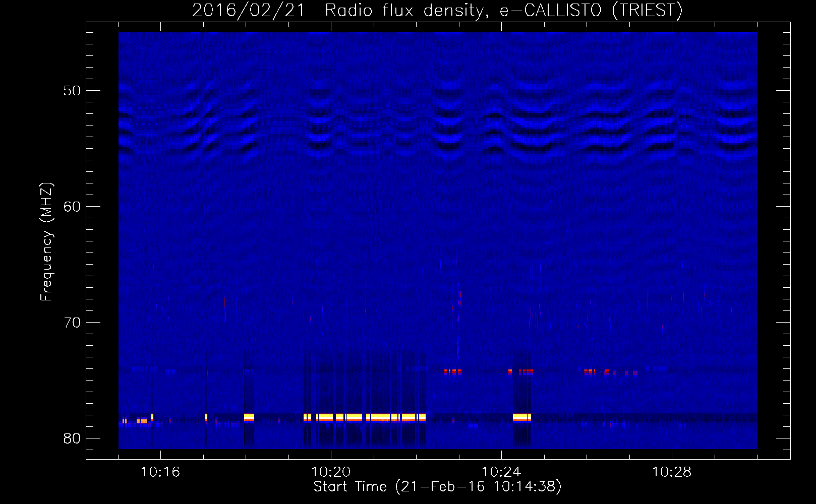816x504 pixels.
Task: Click the 10:28 time tick label
Action: tap(672, 472)
